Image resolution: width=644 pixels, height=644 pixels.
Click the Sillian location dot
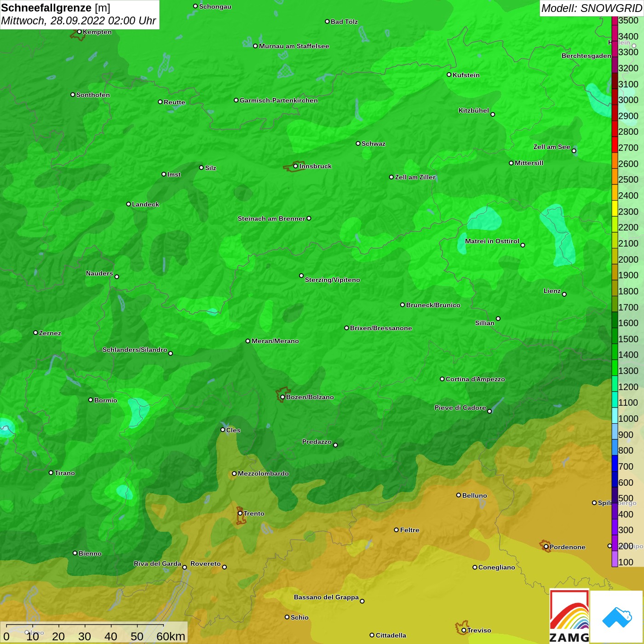tap(498, 319)
